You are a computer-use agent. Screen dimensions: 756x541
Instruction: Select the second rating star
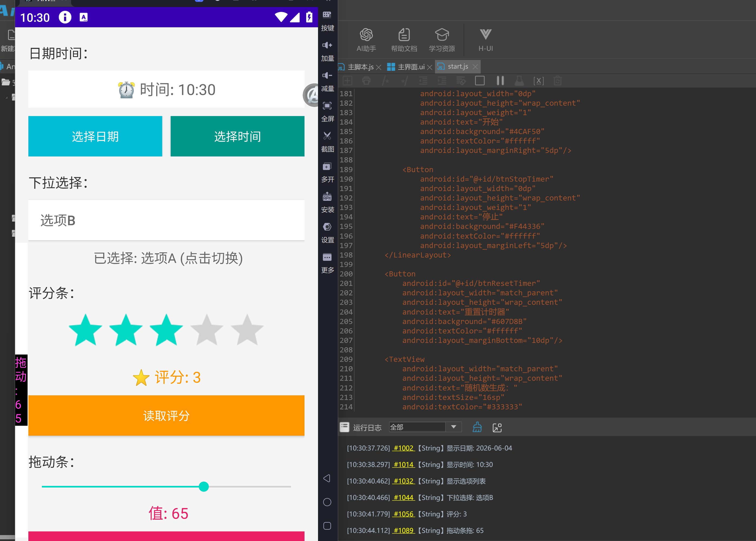[x=126, y=330]
